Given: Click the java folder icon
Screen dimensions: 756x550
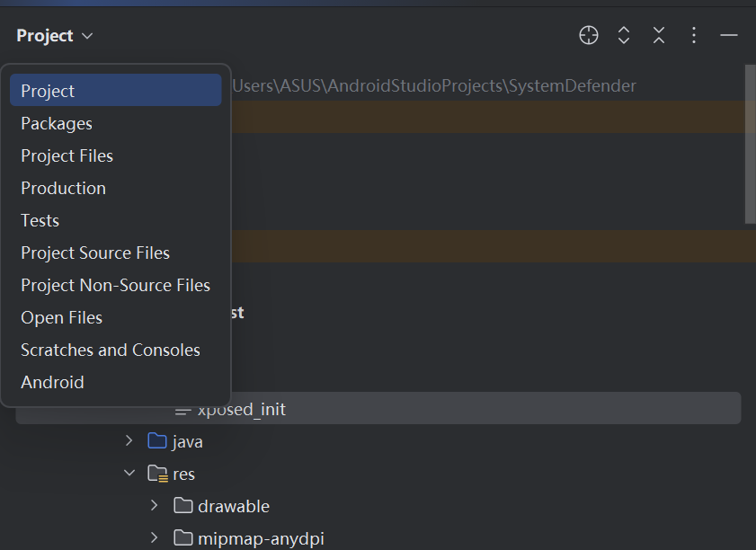Looking at the screenshot, I should click(x=157, y=441).
